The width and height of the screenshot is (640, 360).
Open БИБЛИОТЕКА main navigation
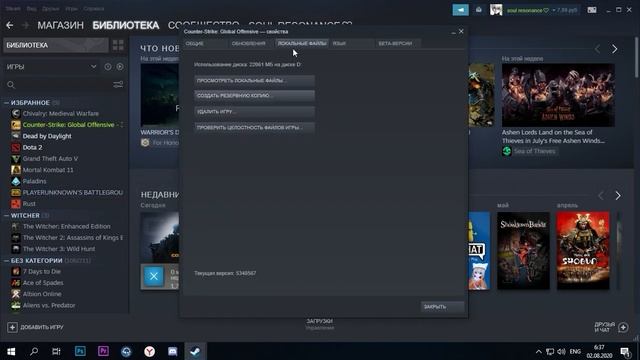126,25
